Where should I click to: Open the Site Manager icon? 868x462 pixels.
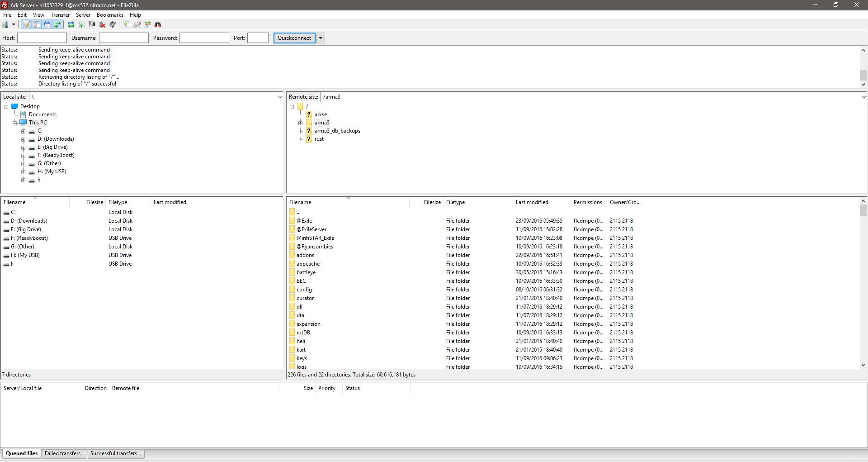point(5,24)
